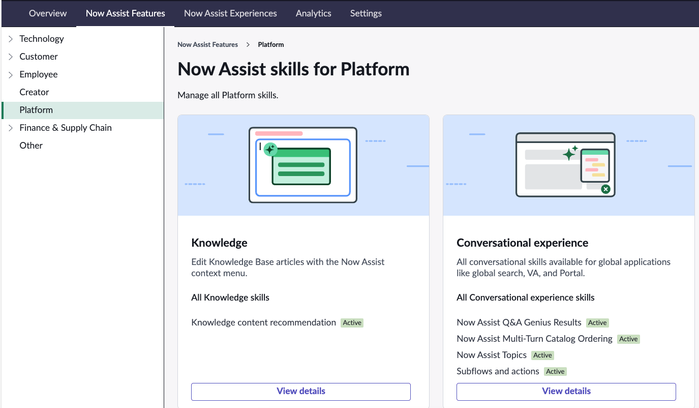Select the Now Assist Features tab
The width and height of the screenshot is (699, 408).
[x=125, y=13]
